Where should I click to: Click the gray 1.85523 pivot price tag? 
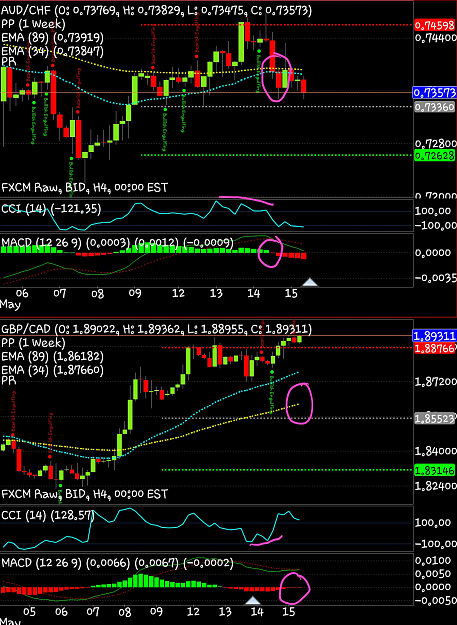click(435, 419)
